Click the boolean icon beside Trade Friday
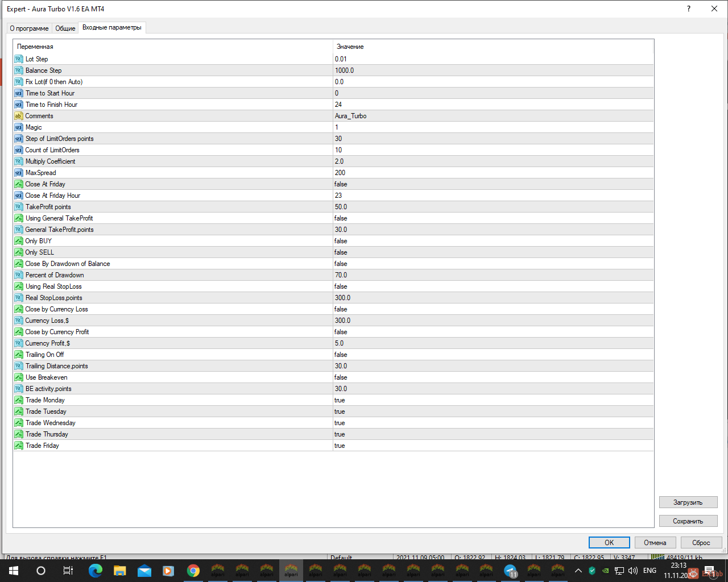This screenshot has height=582, width=728. pos(19,446)
